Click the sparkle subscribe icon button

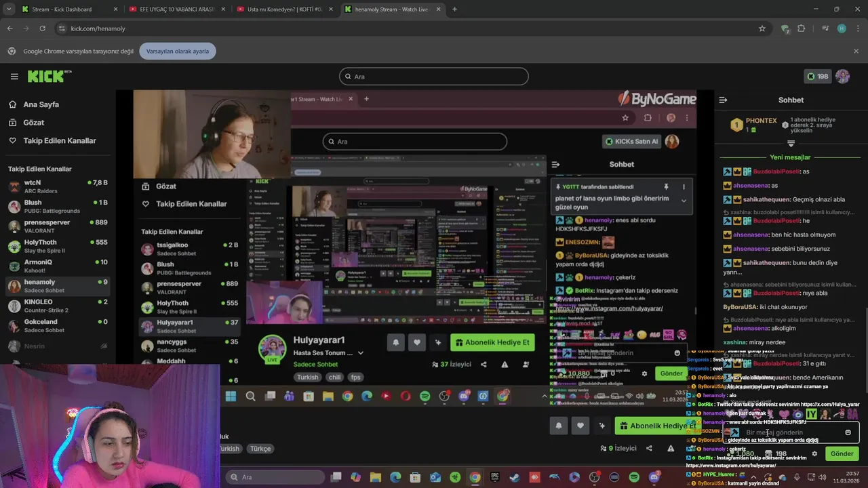tap(601, 426)
